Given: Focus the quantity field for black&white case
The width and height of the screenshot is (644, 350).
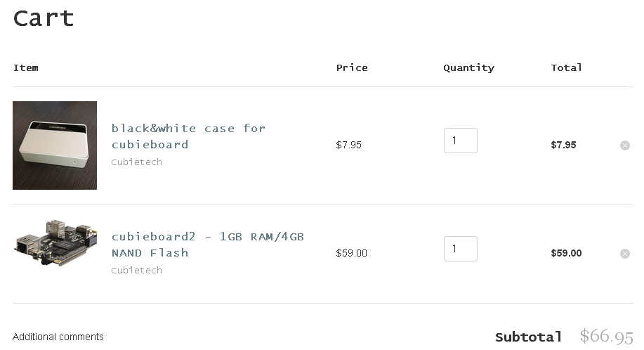Looking at the screenshot, I should 460,141.
